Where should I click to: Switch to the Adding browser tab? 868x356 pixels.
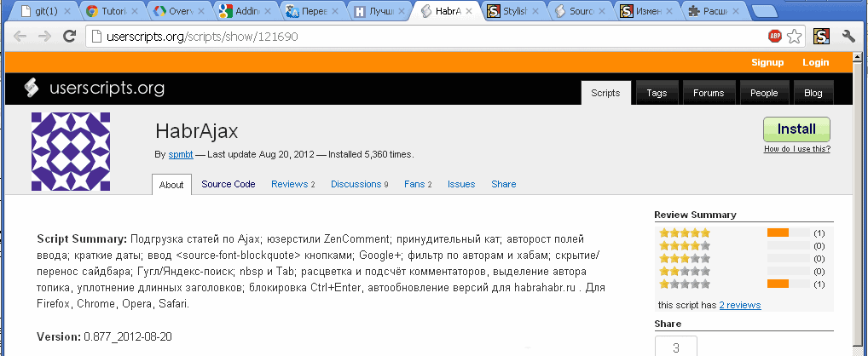pos(245,11)
